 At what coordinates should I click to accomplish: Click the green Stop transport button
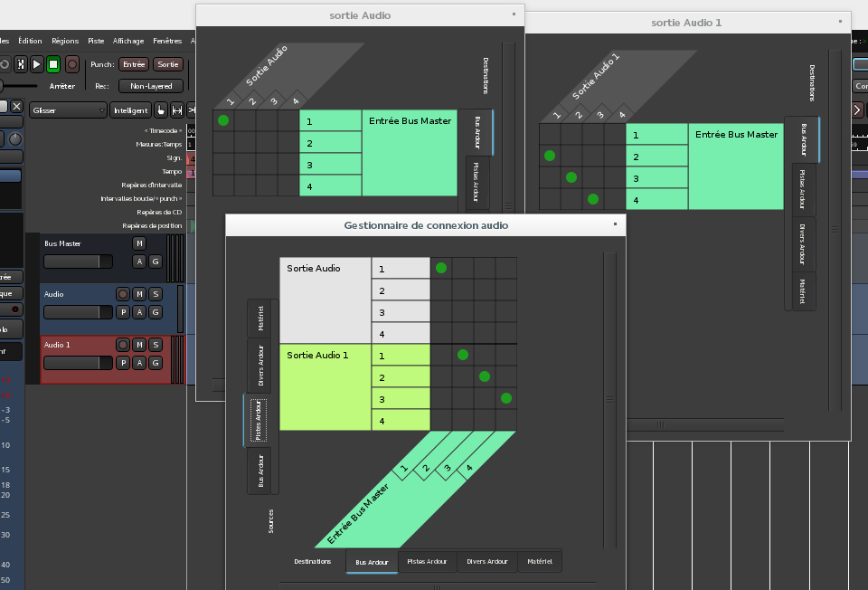[53, 64]
